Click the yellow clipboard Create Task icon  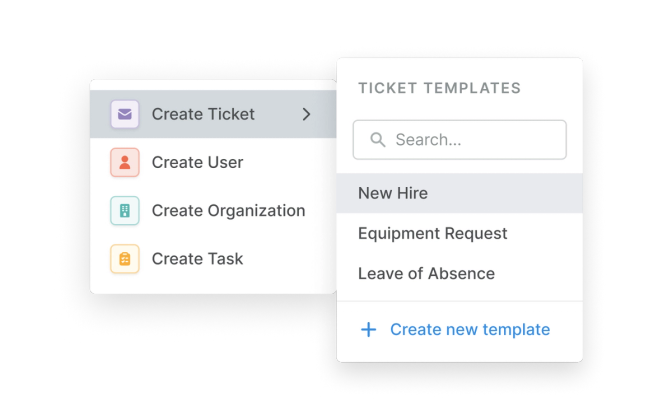click(x=124, y=259)
